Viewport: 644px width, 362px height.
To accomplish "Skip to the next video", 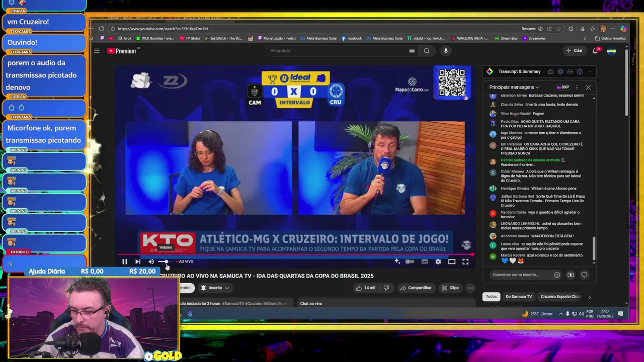I will pyautogui.click(x=137, y=261).
